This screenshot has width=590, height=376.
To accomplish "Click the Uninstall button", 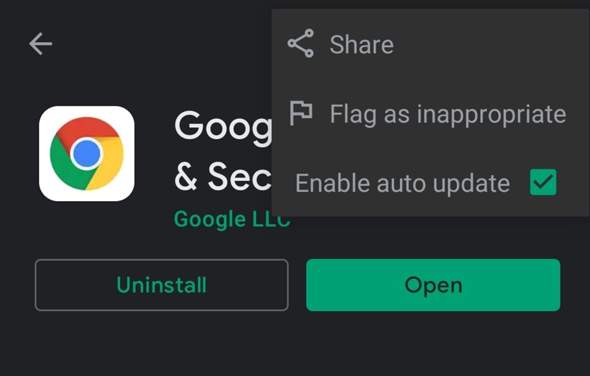I will click(161, 285).
